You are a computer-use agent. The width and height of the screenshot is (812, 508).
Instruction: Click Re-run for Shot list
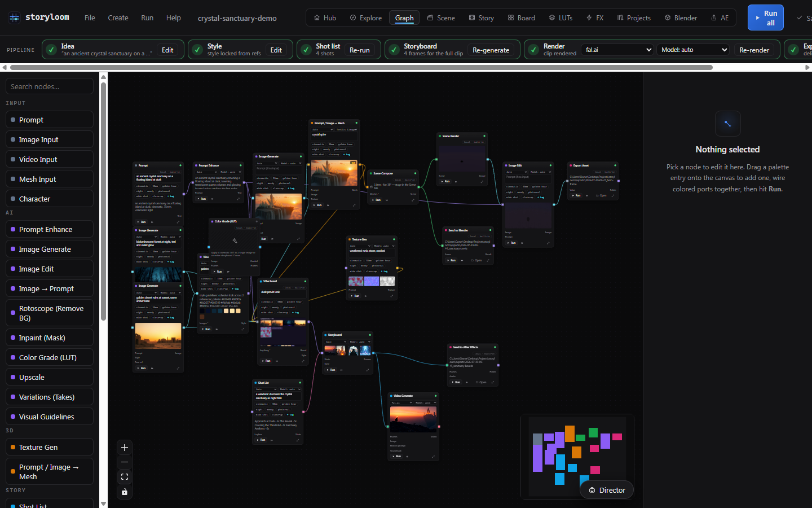pos(360,50)
